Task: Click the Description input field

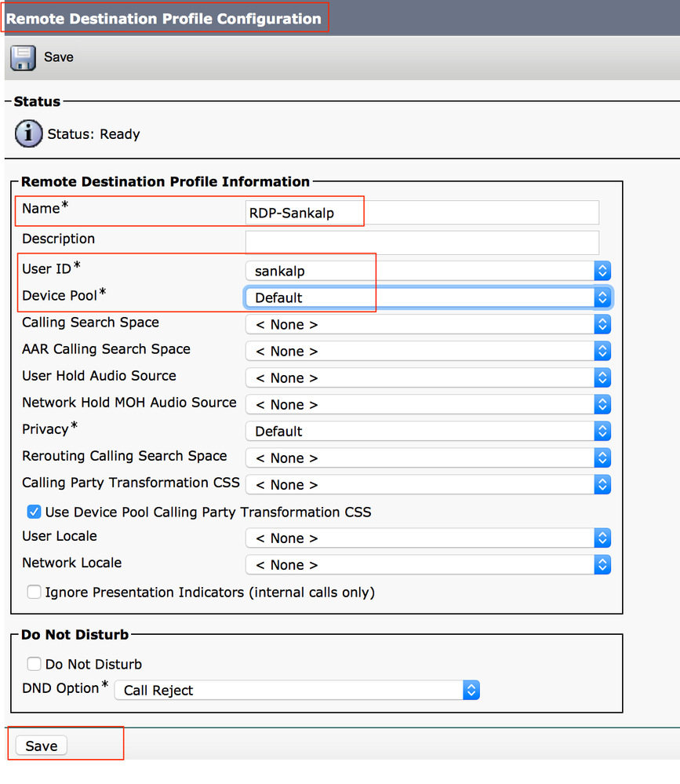Action: click(x=422, y=242)
